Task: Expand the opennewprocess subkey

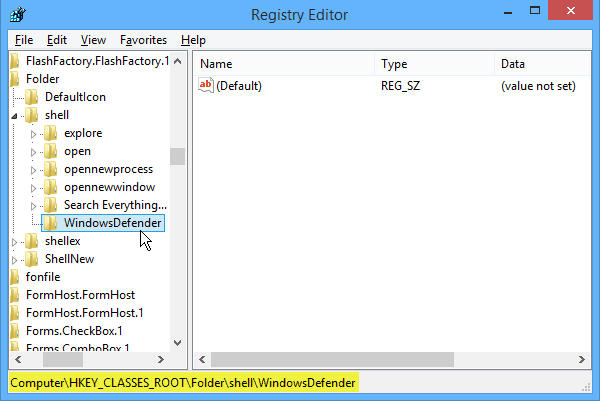Action: [x=33, y=170]
